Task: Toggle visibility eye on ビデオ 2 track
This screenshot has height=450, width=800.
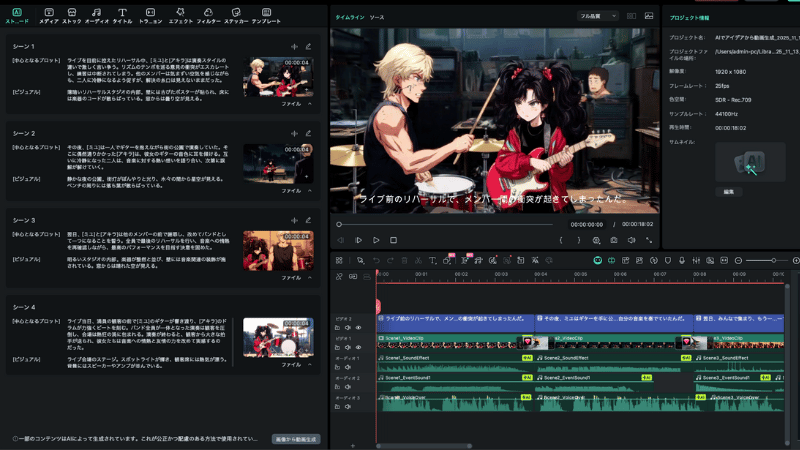Action: pyautogui.click(x=359, y=326)
